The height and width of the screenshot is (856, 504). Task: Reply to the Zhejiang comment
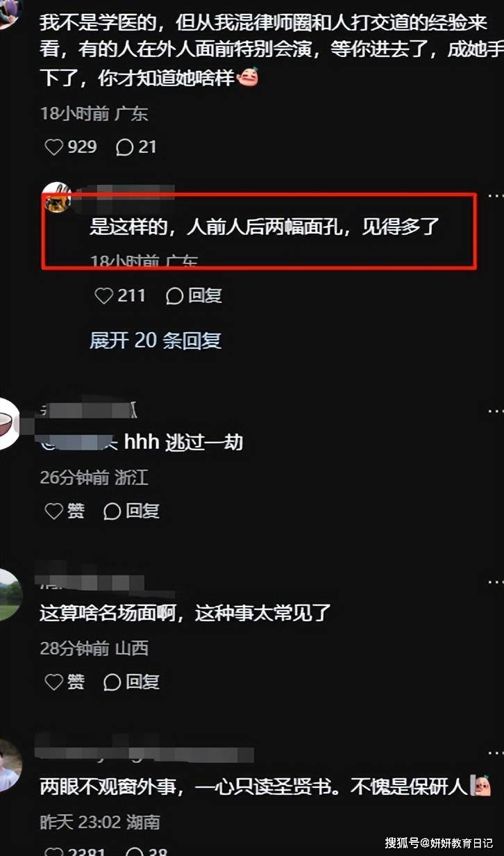point(131,511)
